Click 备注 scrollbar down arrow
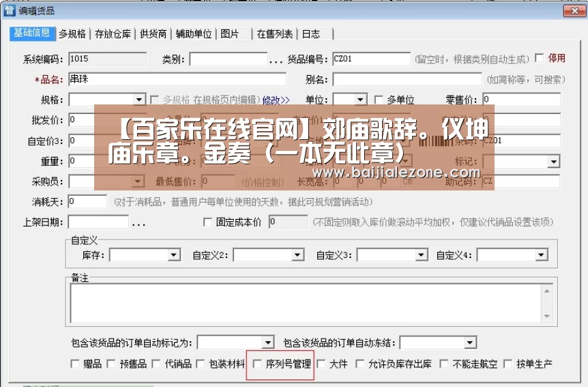This screenshot has height=387, width=588. (x=547, y=316)
